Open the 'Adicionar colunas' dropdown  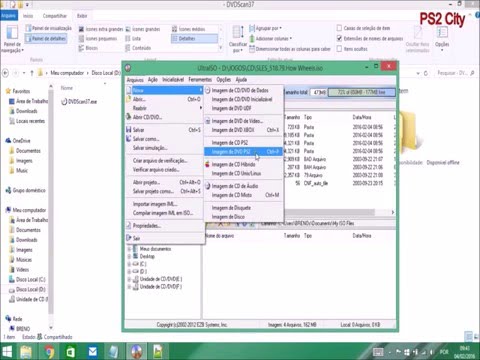(x=271, y=38)
